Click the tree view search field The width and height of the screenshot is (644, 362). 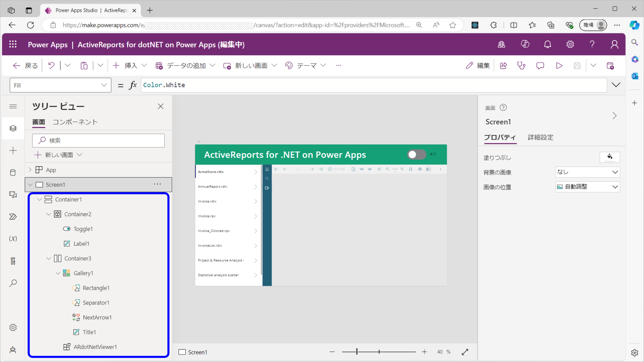pos(98,140)
